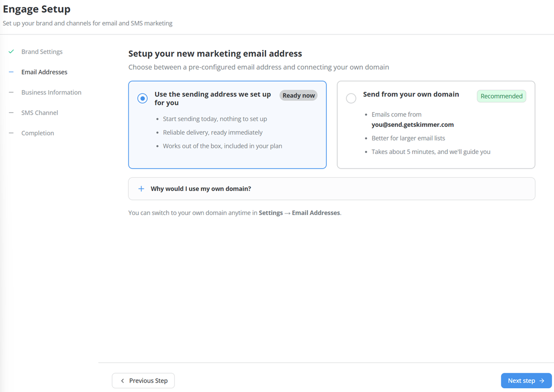Click the dash icon beside Completion
Screen dimensions: 554x392
pyautogui.click(x=11, y=133)
